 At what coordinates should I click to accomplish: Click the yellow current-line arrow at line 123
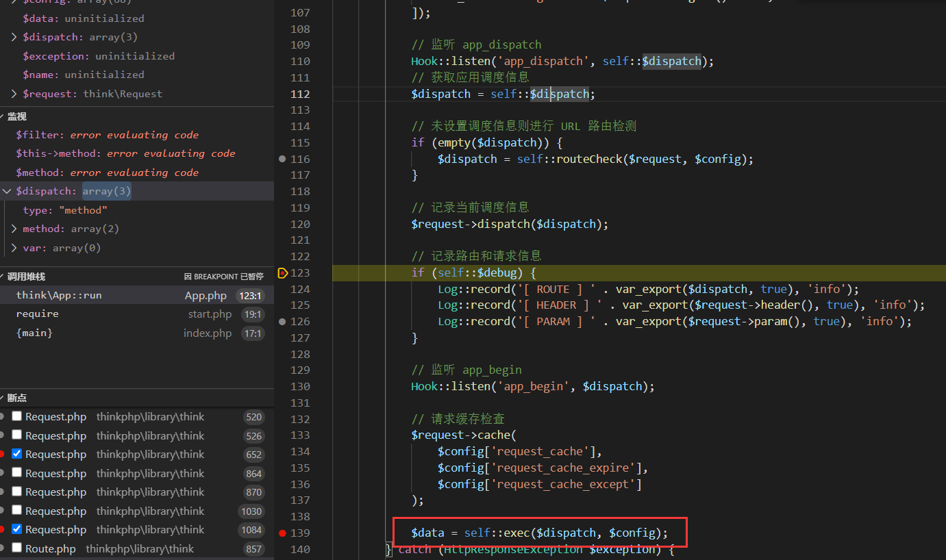(282, 272)
